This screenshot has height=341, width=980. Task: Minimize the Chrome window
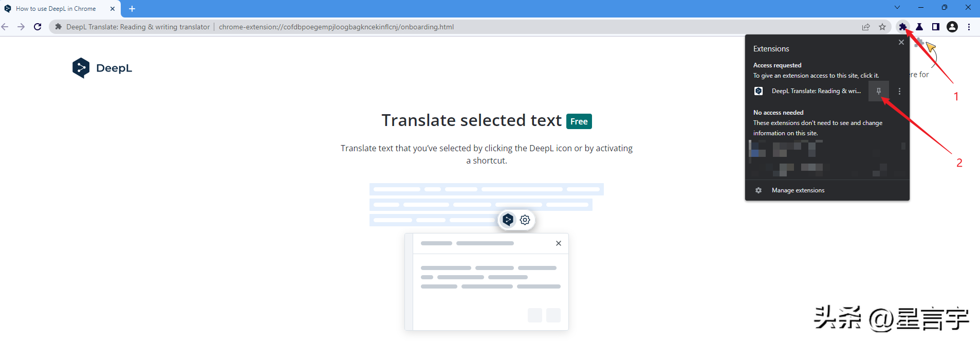(921, 7)
